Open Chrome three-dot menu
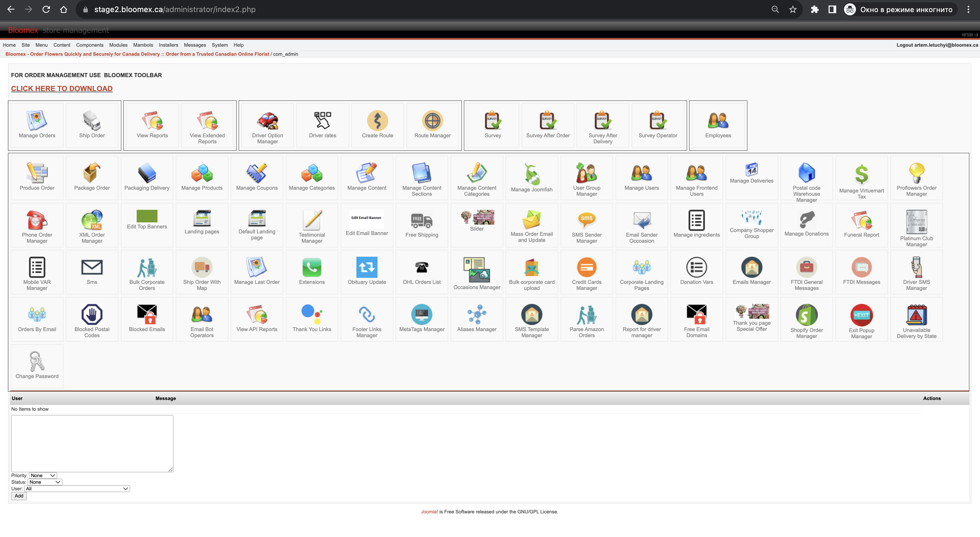The height and width of the screenshot is (537, 980). (x=968, y=10)
